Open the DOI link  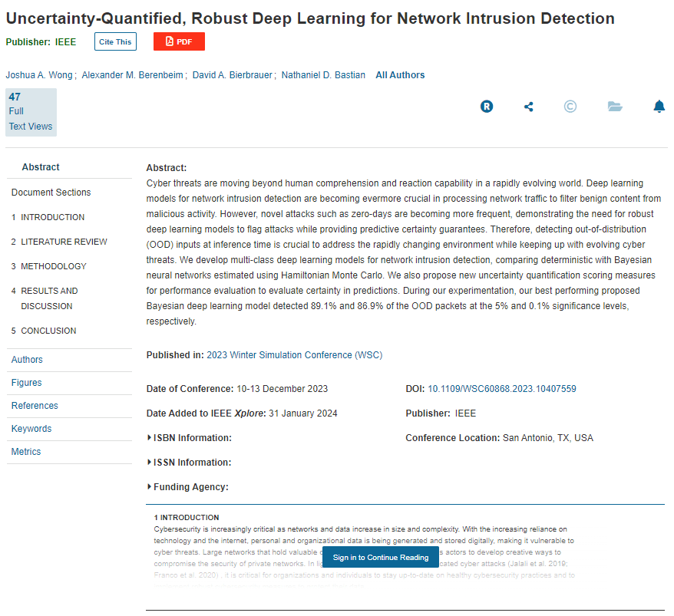point(501,389)
